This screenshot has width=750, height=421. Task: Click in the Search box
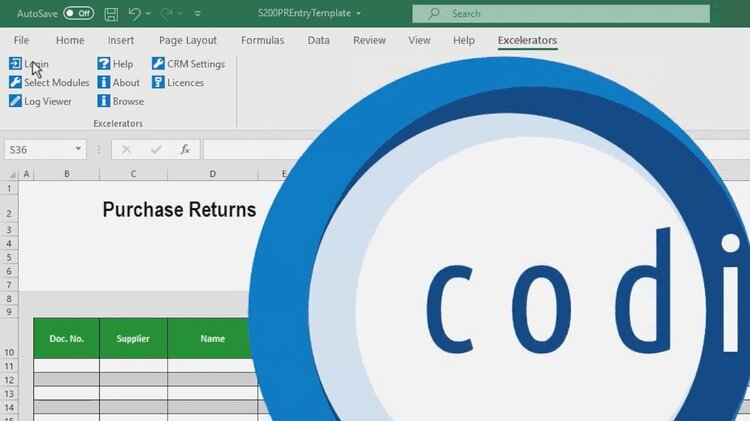[x=561, y=13]
